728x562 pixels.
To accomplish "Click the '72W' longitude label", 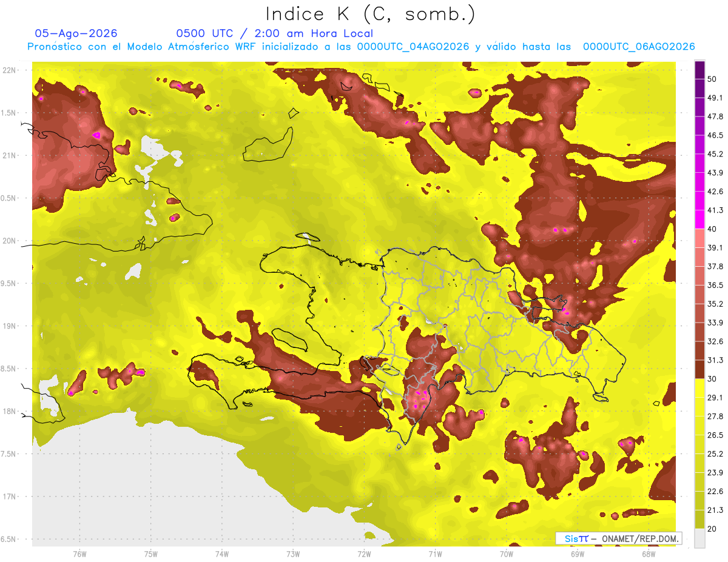I will click(x=365, y=554).
